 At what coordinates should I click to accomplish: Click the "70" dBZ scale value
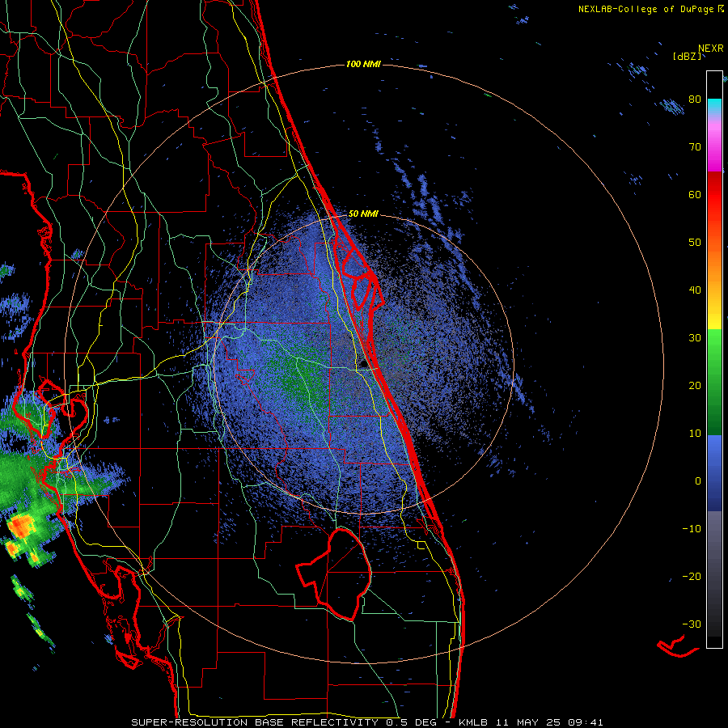pyautogui.click(x=695, y=147)
